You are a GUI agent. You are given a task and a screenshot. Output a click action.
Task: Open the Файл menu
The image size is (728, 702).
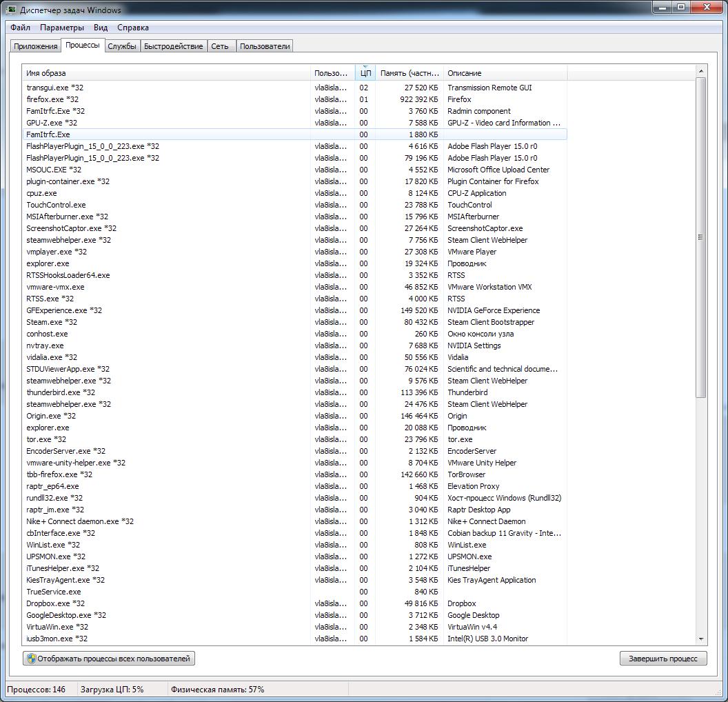pyautogui.click(x=21, y=28)
